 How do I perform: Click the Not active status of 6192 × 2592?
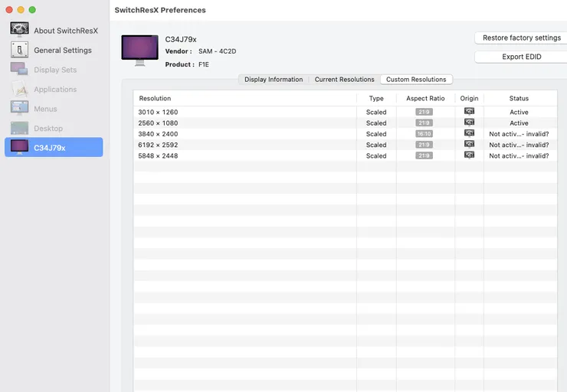tap(519, 145)
